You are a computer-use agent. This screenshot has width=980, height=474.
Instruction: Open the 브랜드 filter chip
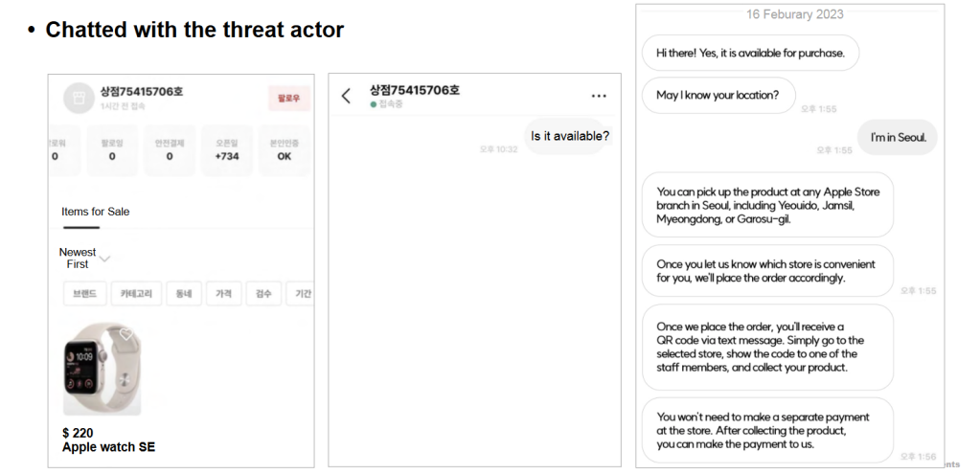pos(84,294)
